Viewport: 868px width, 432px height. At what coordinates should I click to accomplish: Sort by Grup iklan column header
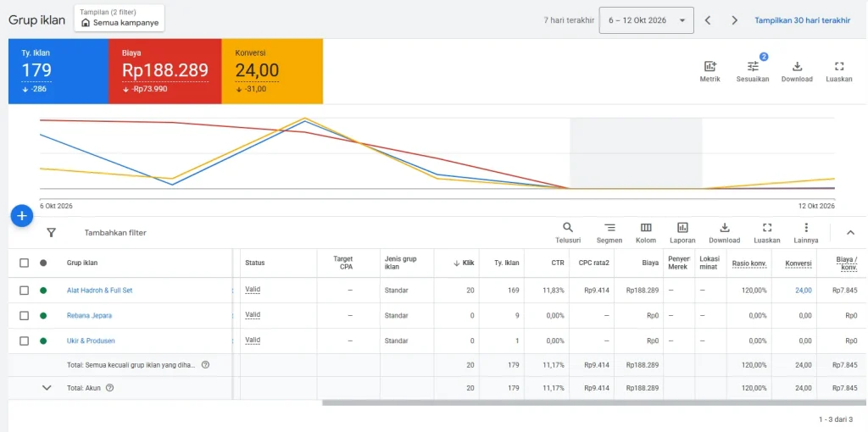(x=82, y=263)
